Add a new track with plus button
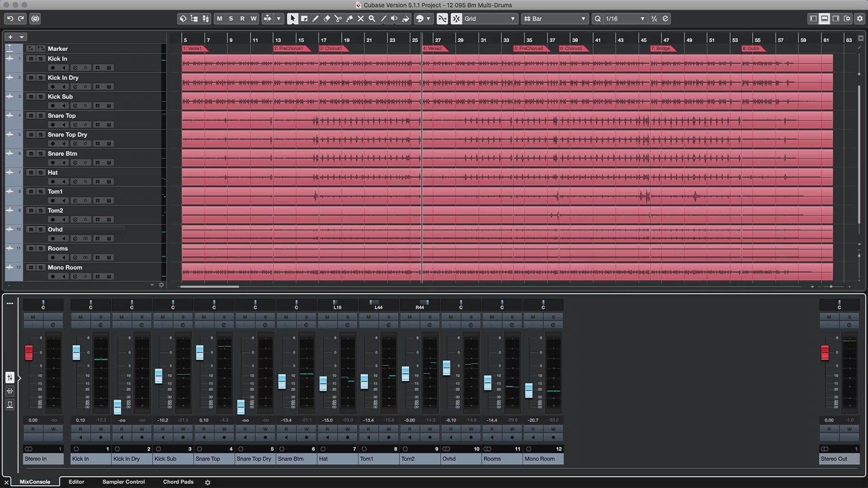The image size is (868, 488). (10, 37)
